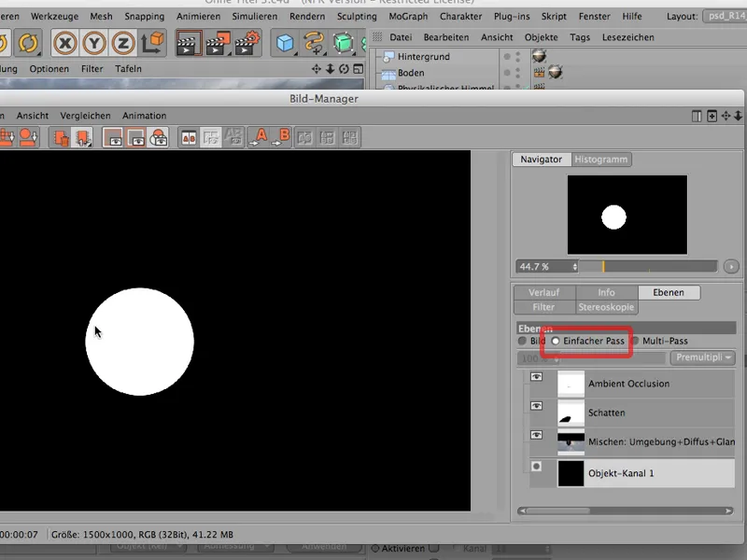Toggle visibility dot for Objekt-Kanal 1 layer
This screenshot has width=747, height=560.
pos(536,466)
